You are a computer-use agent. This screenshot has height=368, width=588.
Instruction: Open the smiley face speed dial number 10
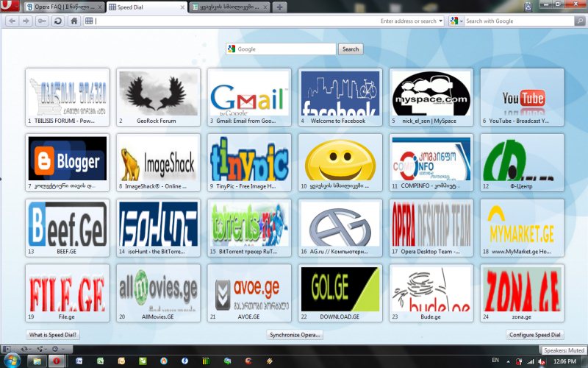(x=340, y=162)
